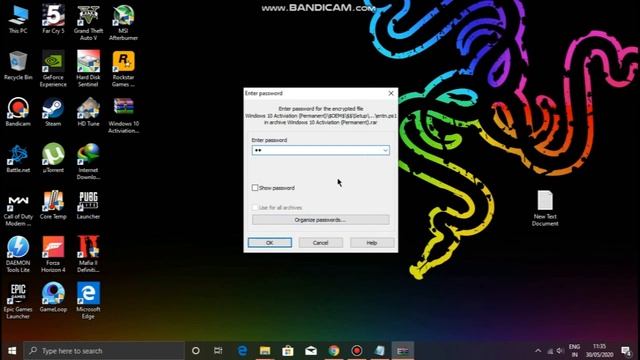Image resolution: width=640 pixels, height=360 pixels.
Task: Select Forza Horizon 4 shortcut
Action: (53, 255)
